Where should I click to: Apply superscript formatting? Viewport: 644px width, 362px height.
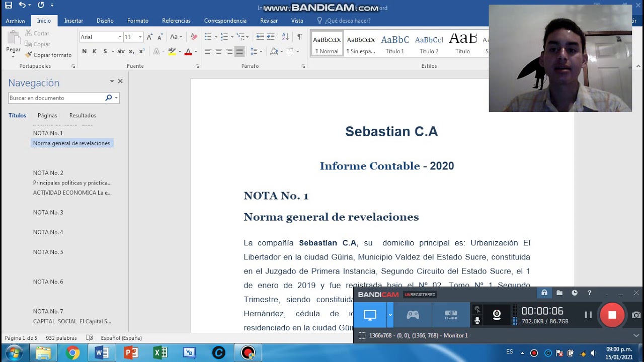point(142,51)
